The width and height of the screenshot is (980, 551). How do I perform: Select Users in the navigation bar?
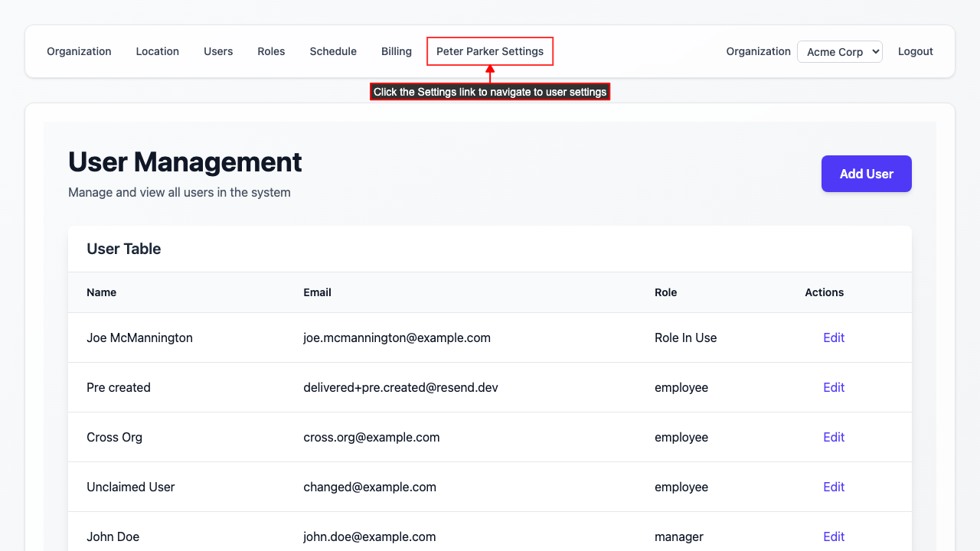[218, 51]
